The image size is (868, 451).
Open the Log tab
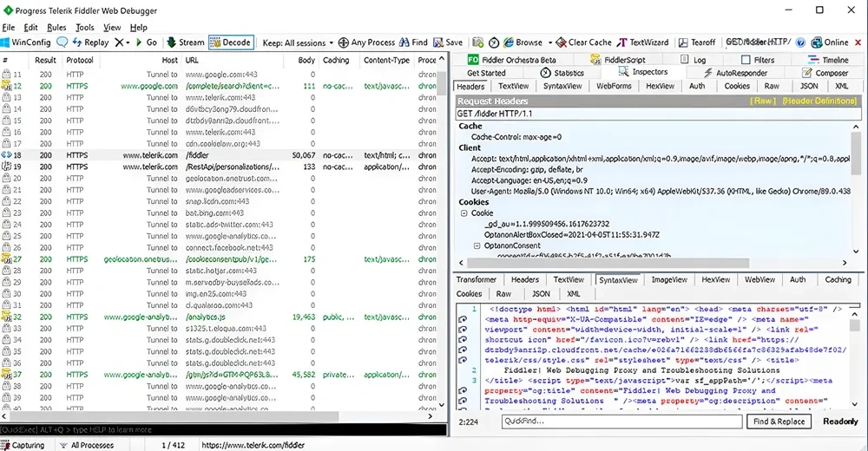point(693,59)
